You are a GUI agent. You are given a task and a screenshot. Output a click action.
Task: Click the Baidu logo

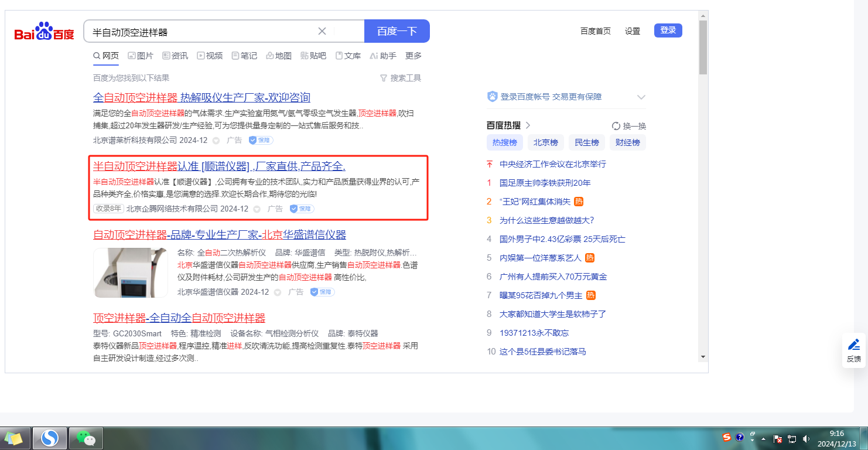[45, 32]
